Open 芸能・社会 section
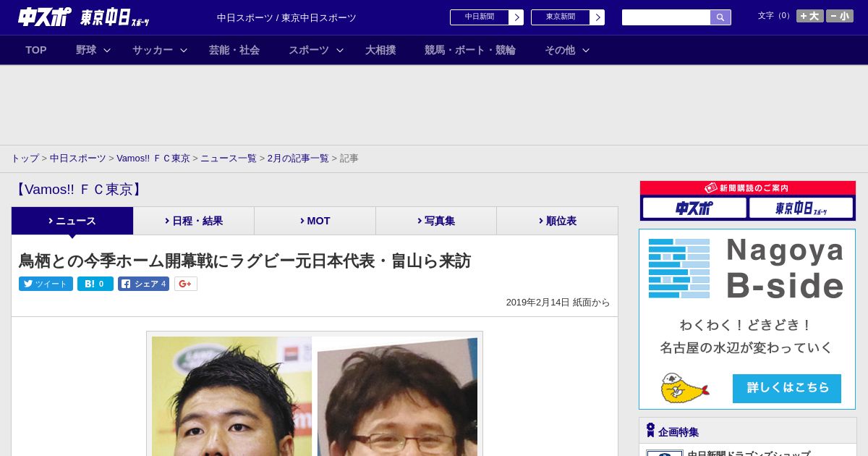 point(234,50)
